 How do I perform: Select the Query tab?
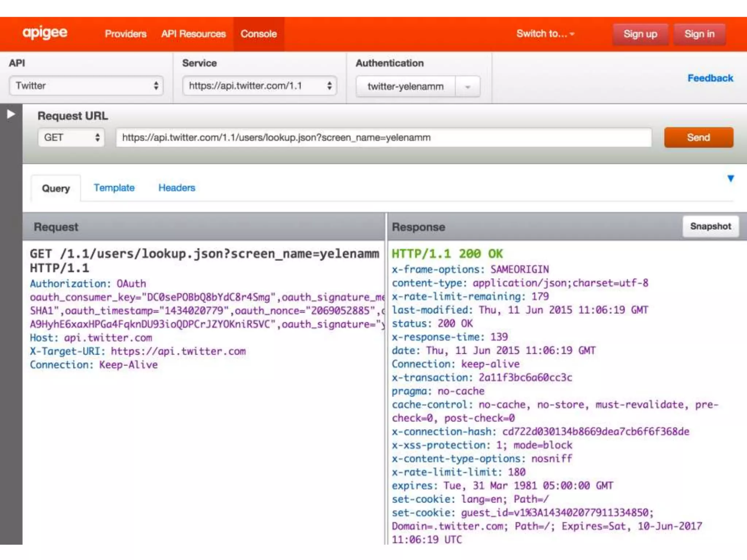click(x=56, y=188)
